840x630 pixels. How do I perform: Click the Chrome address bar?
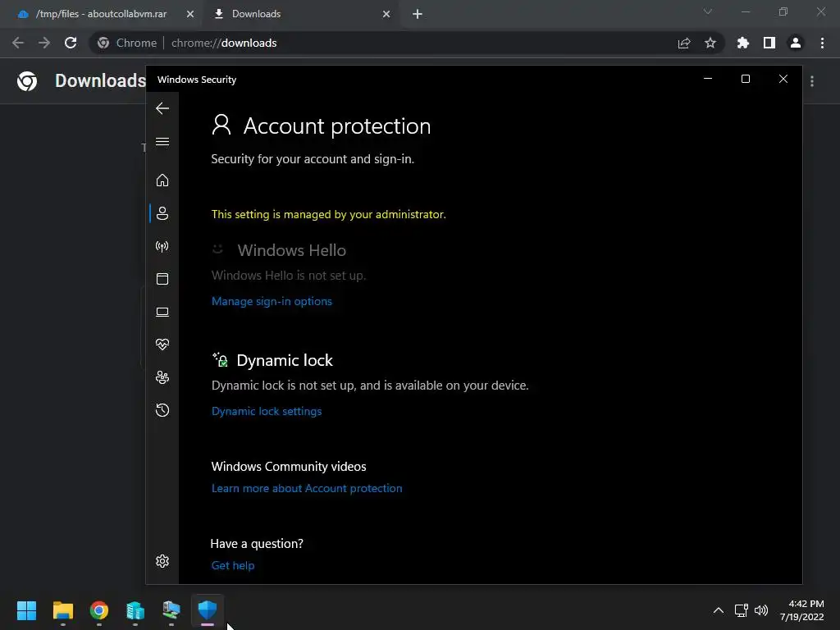407,43
